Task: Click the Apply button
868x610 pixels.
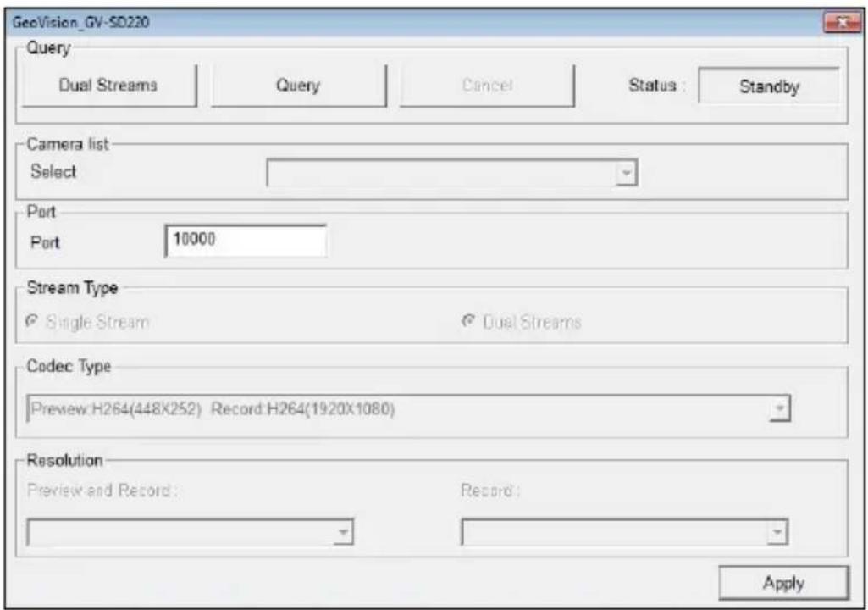Action: 783,583
